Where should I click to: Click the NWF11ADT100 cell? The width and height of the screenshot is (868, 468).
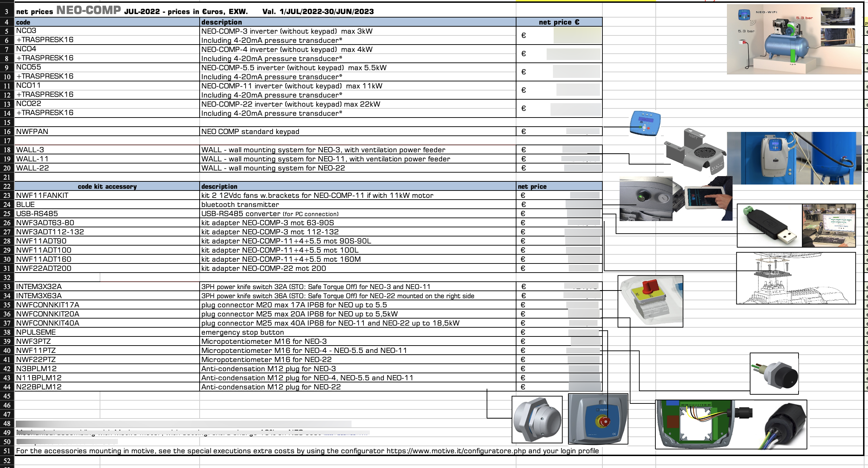pyautogui.click(x=107, y=250)
